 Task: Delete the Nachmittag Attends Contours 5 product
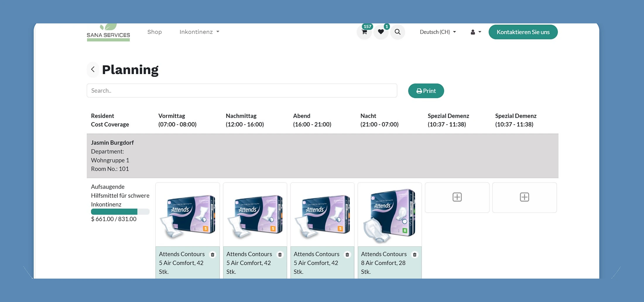click(x=280, y=255)
